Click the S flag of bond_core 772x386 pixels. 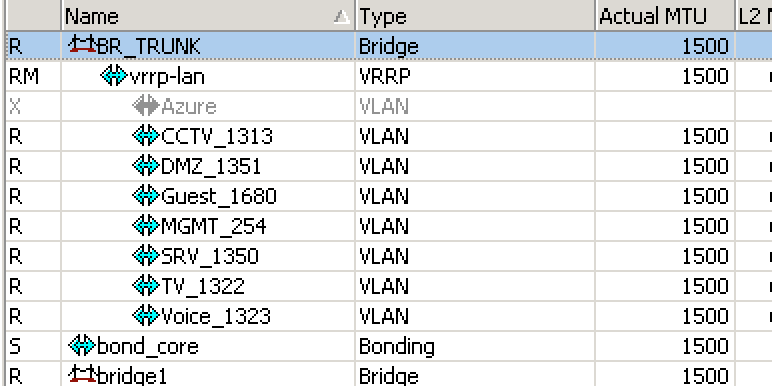pyautogui.click(x=15, y=347)
